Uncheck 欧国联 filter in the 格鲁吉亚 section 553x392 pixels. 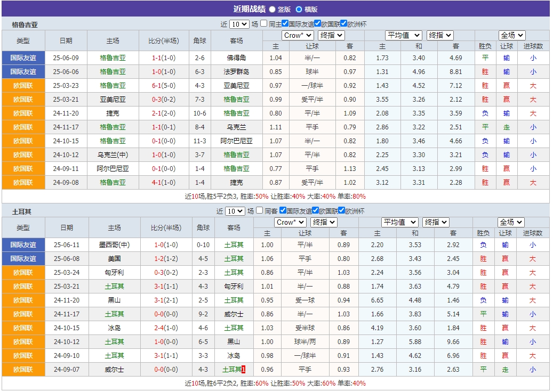(317, 23)
